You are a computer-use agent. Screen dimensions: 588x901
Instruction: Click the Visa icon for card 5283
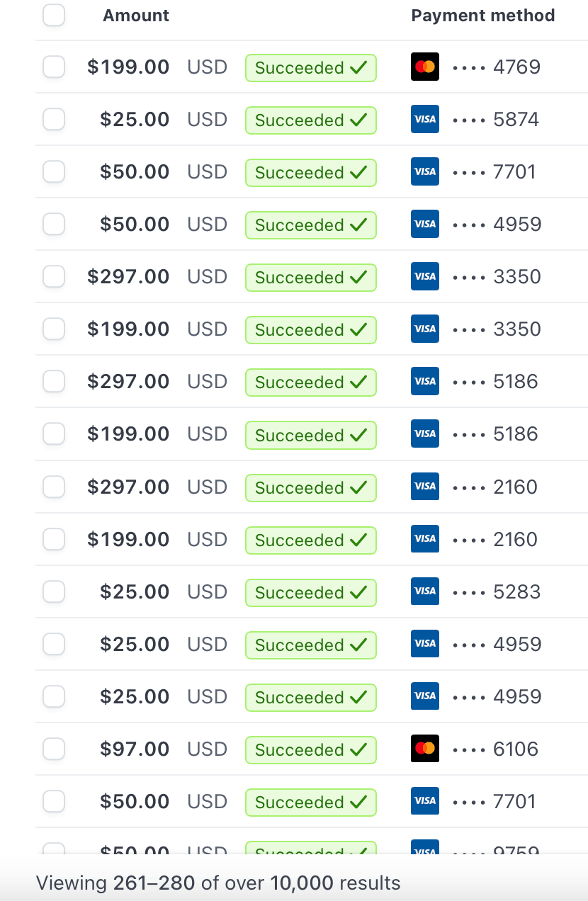click(x=425, y=591)
